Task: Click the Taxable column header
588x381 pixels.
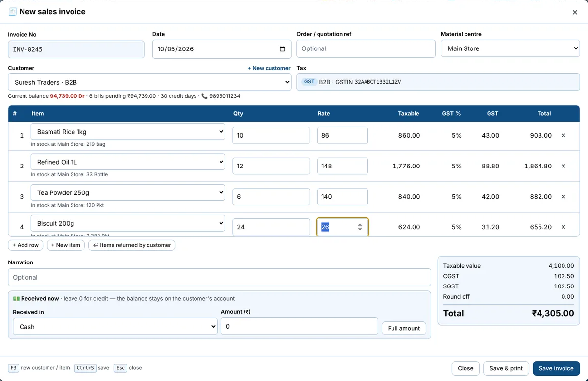Action: point(409,113)
